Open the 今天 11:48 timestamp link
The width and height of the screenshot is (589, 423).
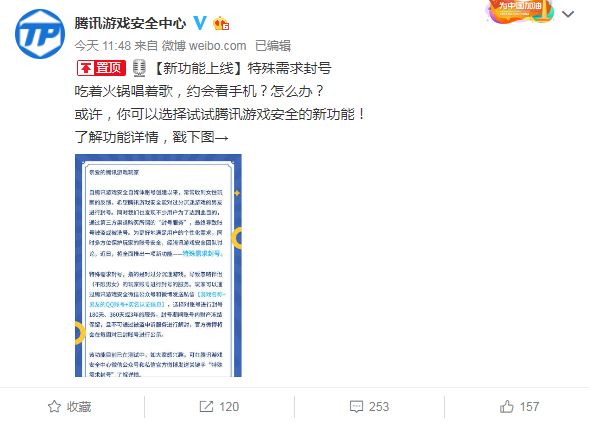point(103,46)
